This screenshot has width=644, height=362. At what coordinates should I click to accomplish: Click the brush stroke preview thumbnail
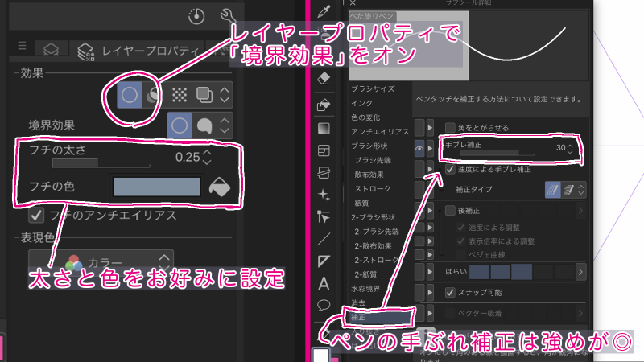[x=469, y=45]
